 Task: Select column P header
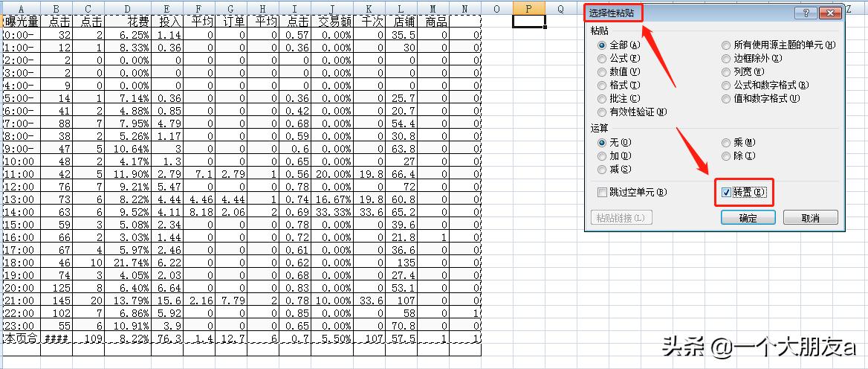(x=529, y=9)
